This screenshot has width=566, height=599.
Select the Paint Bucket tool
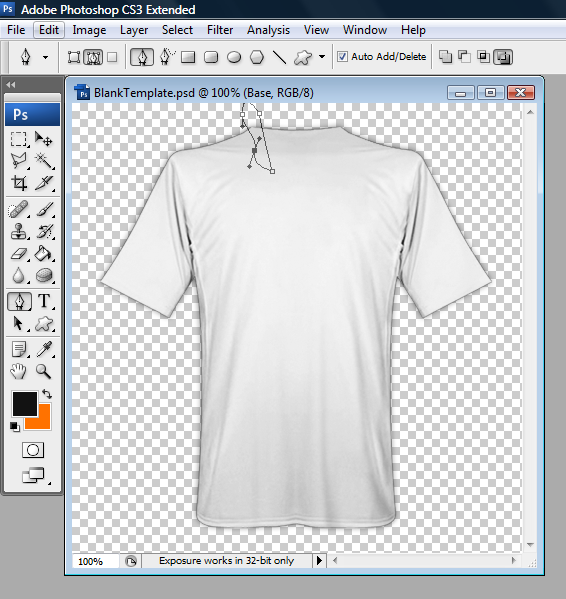coord(44,254)
